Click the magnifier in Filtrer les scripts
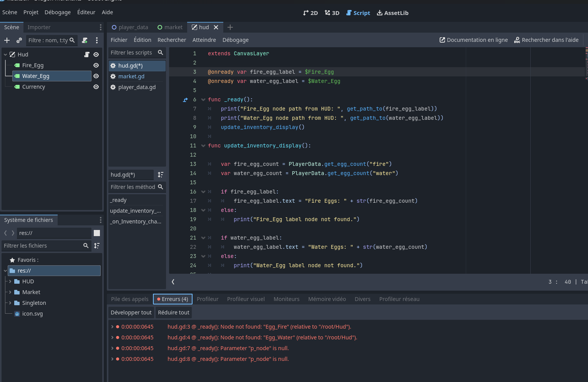588x382 pixels. pos(161,53)
